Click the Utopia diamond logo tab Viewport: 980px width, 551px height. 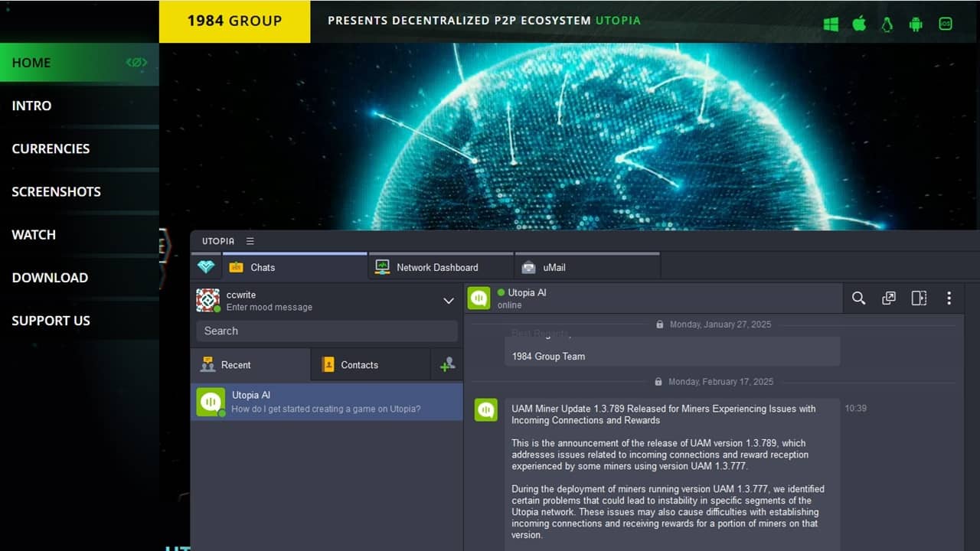(x=206, y=267)
